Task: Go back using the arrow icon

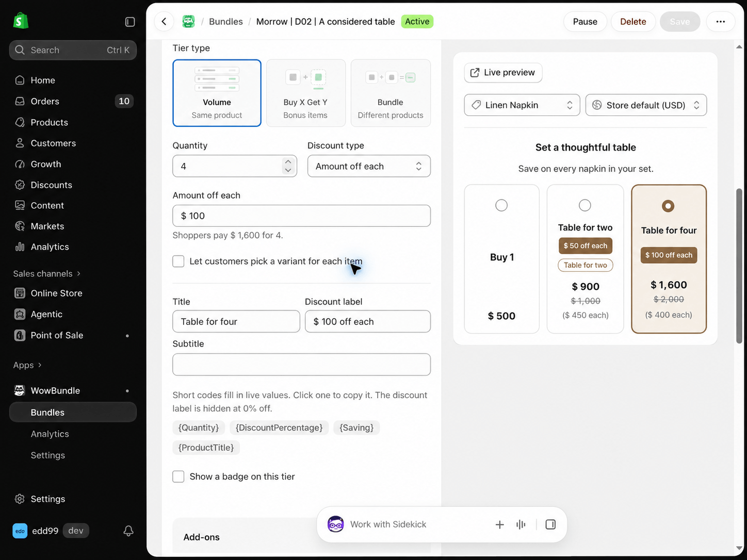Action: 164,22
